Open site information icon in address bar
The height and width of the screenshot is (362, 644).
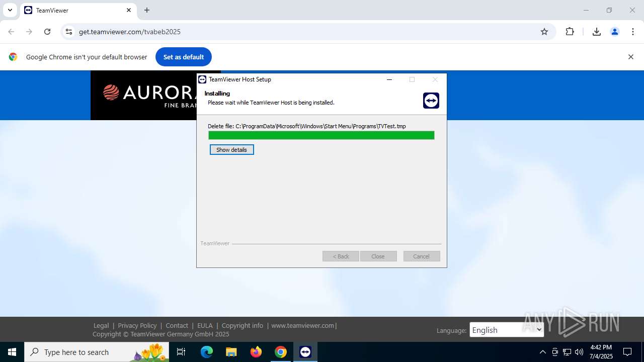(x=69, y=32)
